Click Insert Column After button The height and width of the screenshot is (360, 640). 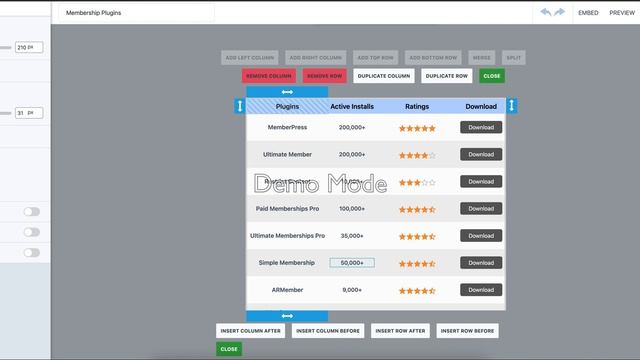251,331
